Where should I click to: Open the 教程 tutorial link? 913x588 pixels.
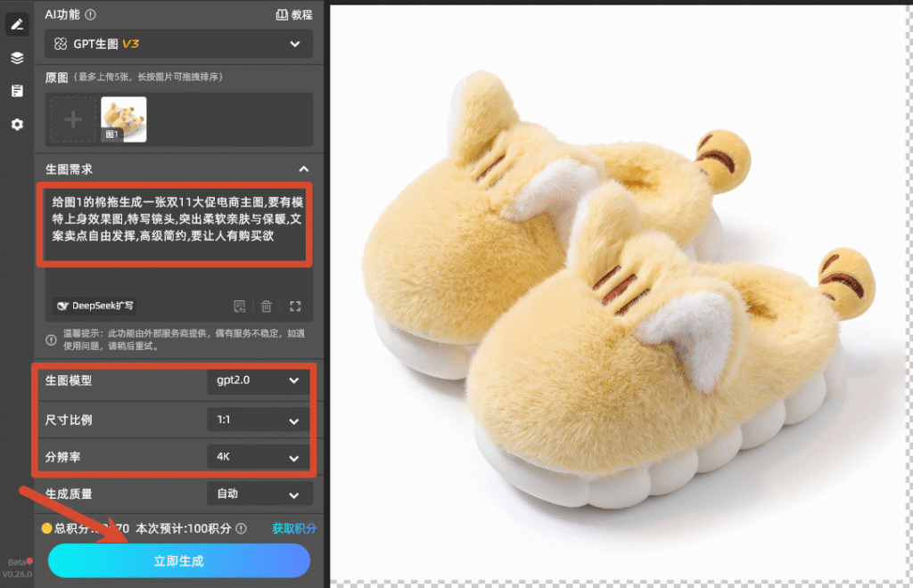[x=294, y=14]
